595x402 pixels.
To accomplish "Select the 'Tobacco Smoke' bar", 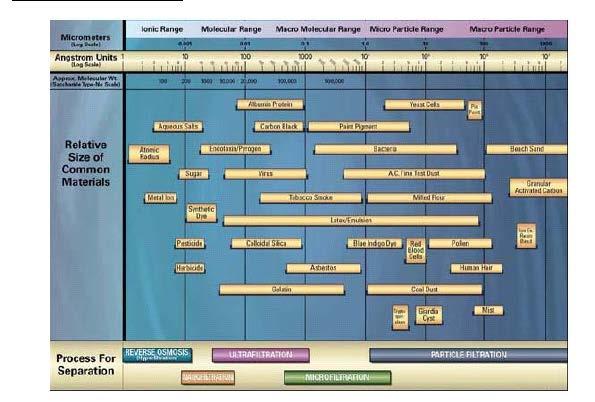I will tap(311, 198).
